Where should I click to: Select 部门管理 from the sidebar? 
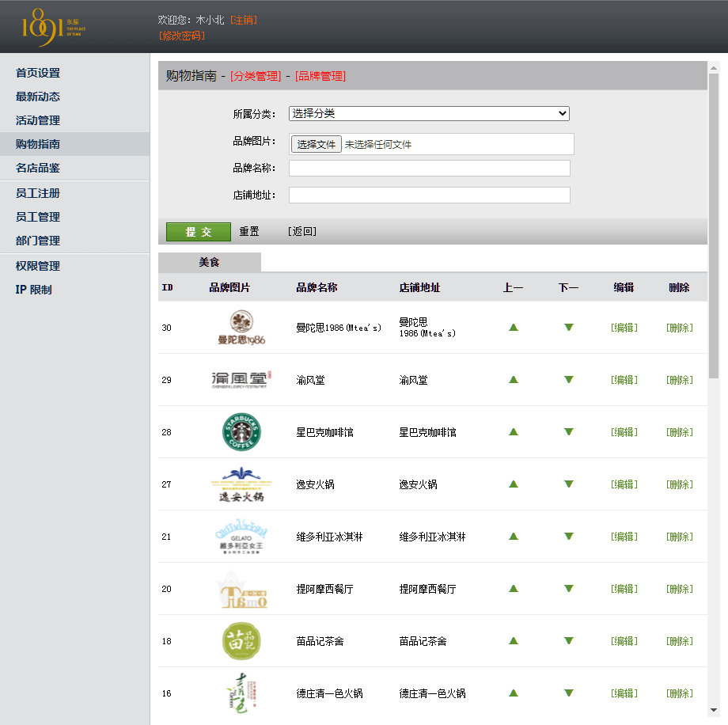click(x=38, y=241)
